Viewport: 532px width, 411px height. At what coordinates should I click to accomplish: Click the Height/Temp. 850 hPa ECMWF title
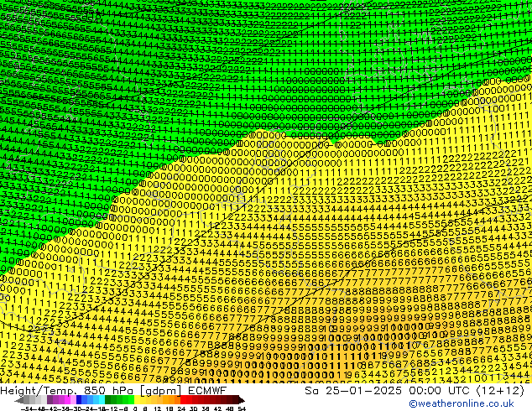point(113,390)
